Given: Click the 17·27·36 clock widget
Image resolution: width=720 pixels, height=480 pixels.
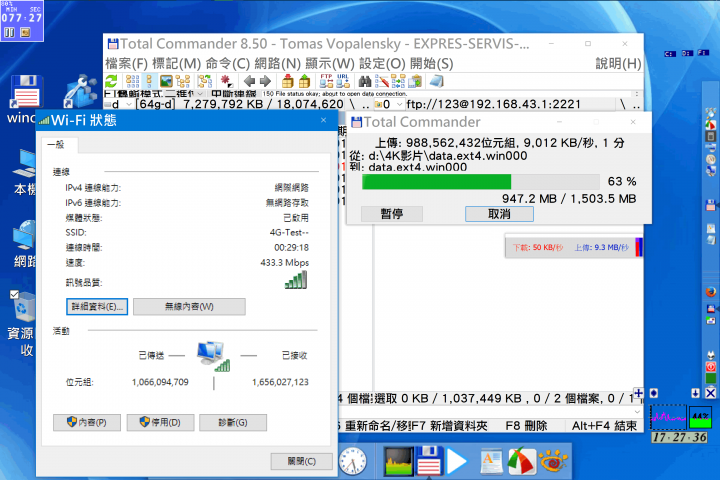Looking at the screenshot, I should (x=680, y=437).
